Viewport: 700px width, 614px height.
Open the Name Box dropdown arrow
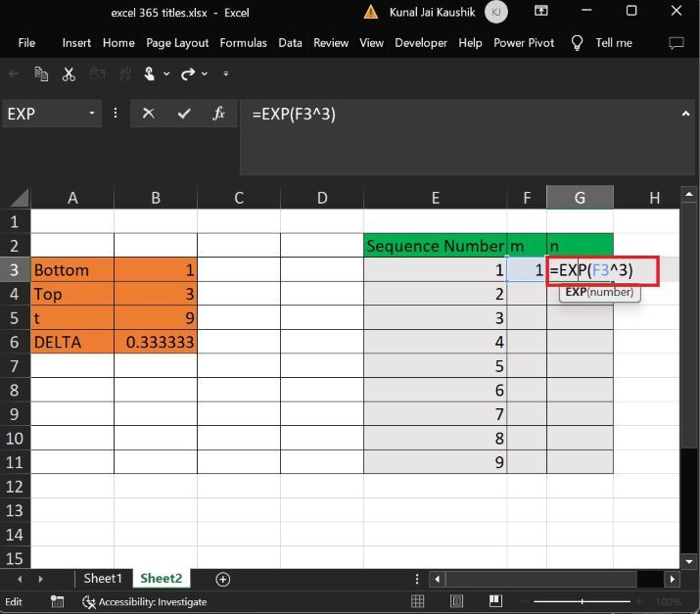click(x=91, y=113)
